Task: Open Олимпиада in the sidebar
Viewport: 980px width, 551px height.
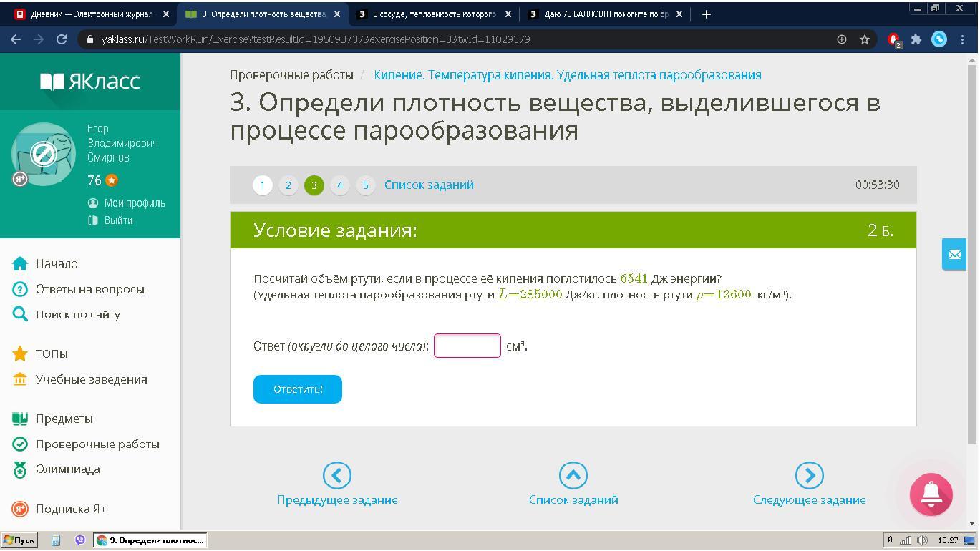Action: (68, 469)
